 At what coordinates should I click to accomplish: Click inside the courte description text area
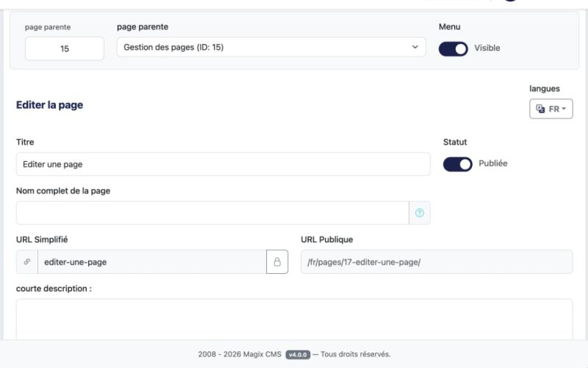tap(294, 318)
